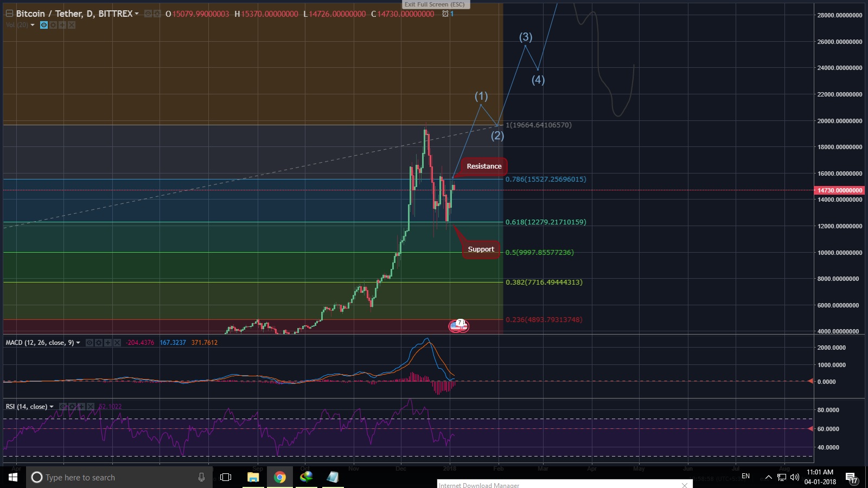The width and height of the screenshot is (868, 488).
Task: Click the Low price value 14726.00000000
Action: pyautogui.click(x=337, y=14)
